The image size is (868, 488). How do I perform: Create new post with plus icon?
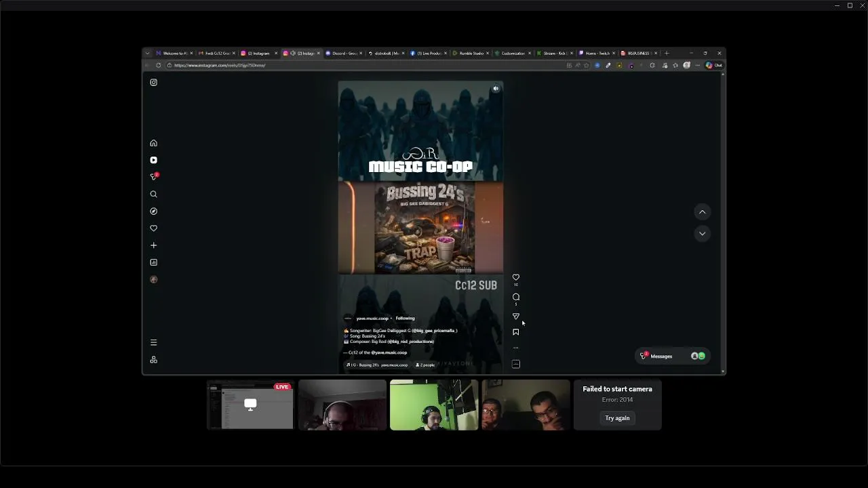click(153, 245)
